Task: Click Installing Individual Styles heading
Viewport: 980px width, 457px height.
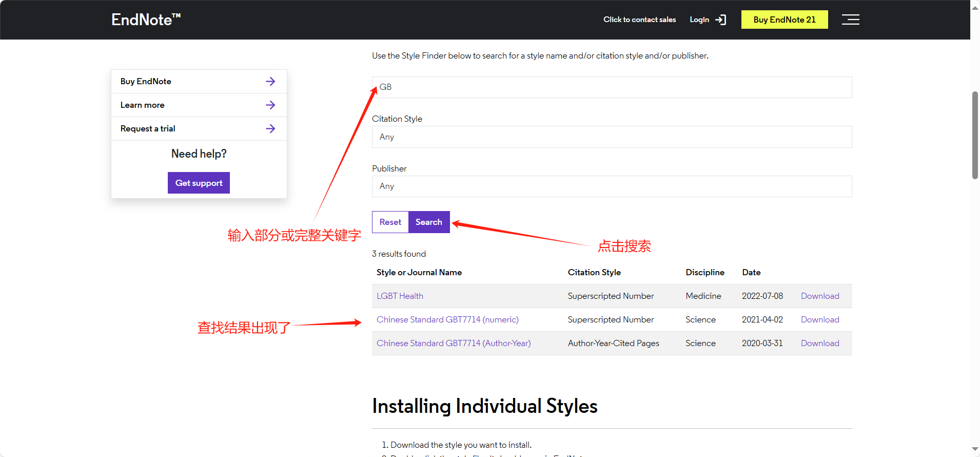Action: [x=485, y=406]
